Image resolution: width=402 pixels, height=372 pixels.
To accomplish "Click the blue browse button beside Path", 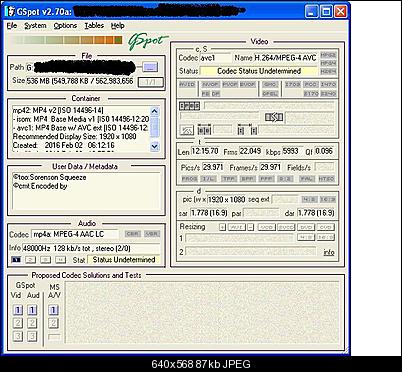I will (x=150, y=67).
